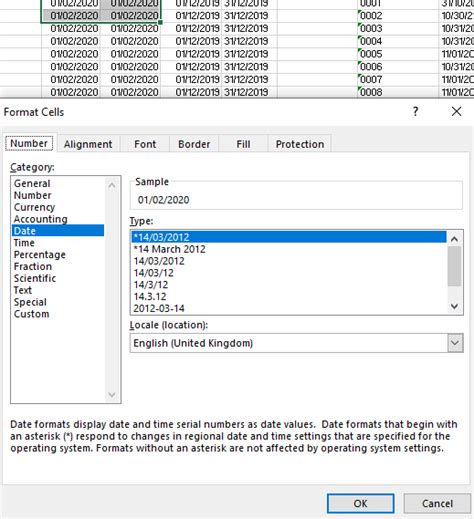Select spreadsheet cell containing 0004
Image resolution: width=474 pixels, height=519 pixels.
click(x=398, y=41)
